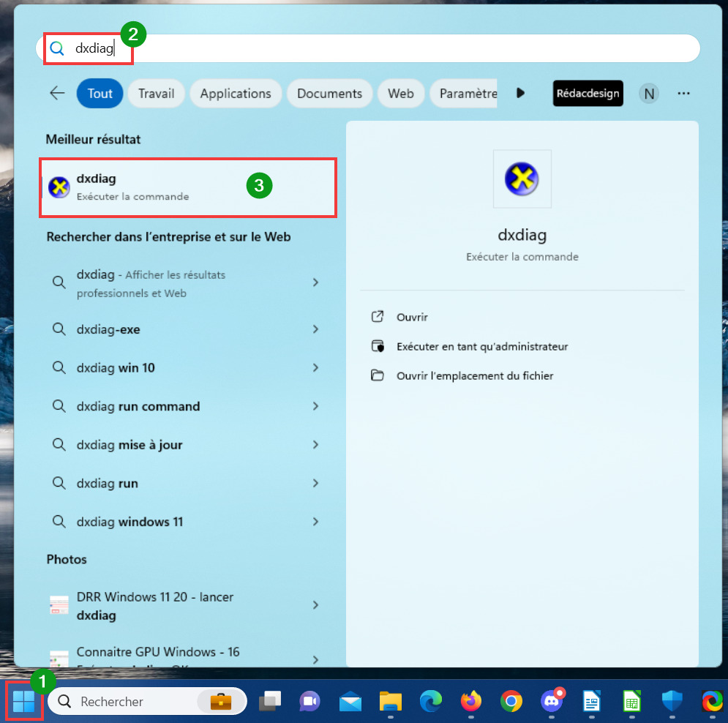This screenshot has width=728, height=723.
Task: Click the dxdiag search text field
Action: (367, 48)
